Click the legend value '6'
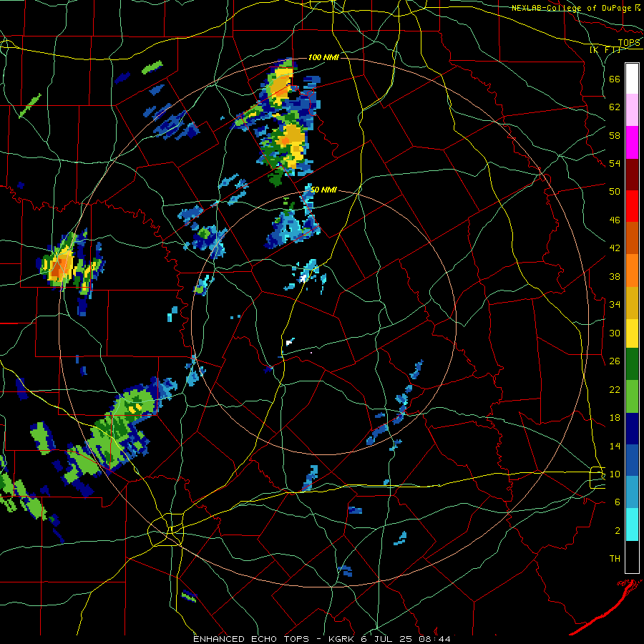644x644 pixels. point(618,502)
